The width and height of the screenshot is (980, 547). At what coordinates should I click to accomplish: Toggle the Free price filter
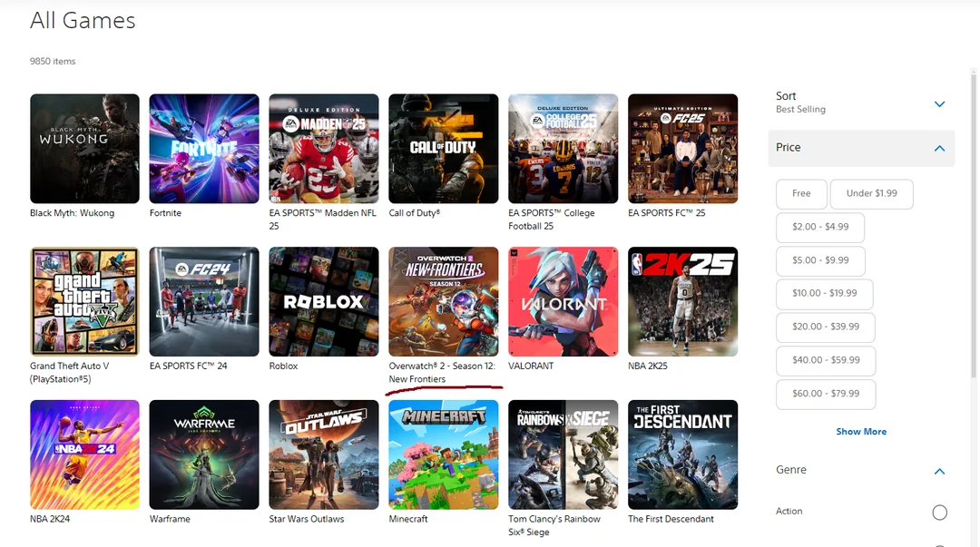(x=801, y=194)
